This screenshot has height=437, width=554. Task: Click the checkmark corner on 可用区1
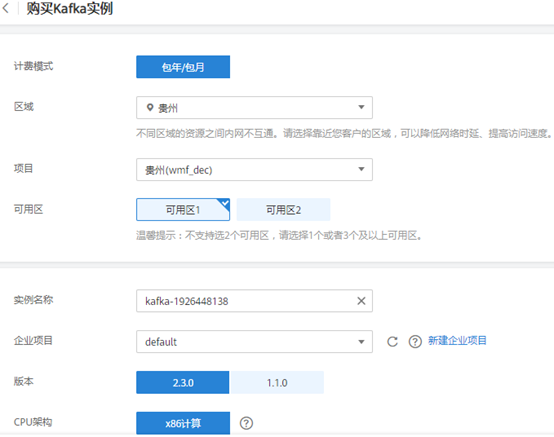225,203
